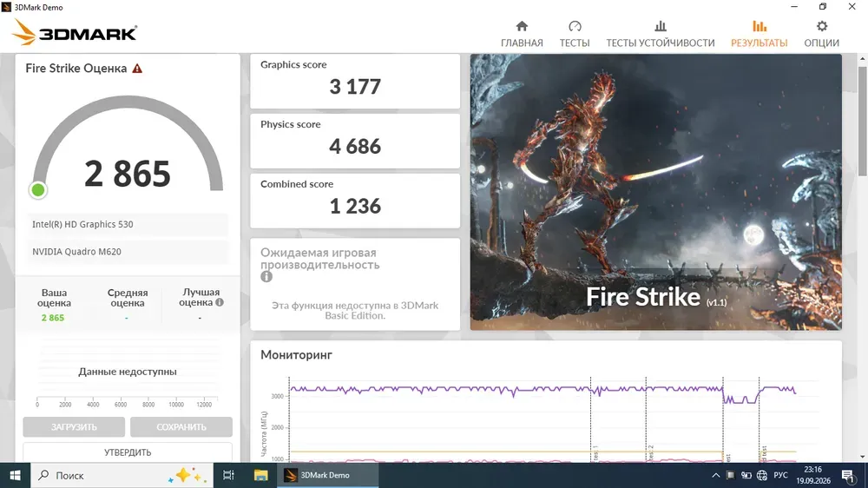Open File Explorer from the taskbar

coord(260,475)
